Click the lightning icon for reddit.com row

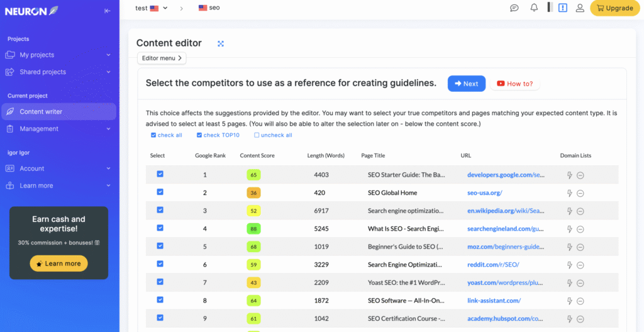[570, 265]
